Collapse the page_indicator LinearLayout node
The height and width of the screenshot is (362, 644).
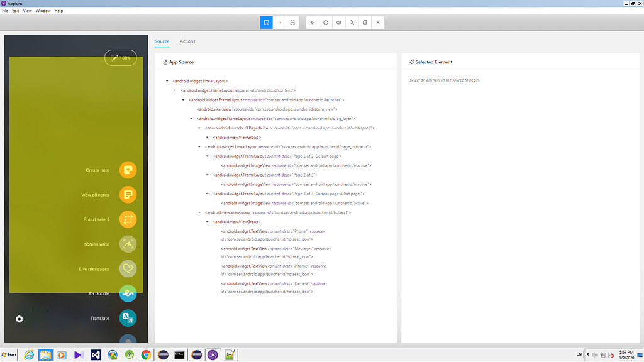[199, 146]
